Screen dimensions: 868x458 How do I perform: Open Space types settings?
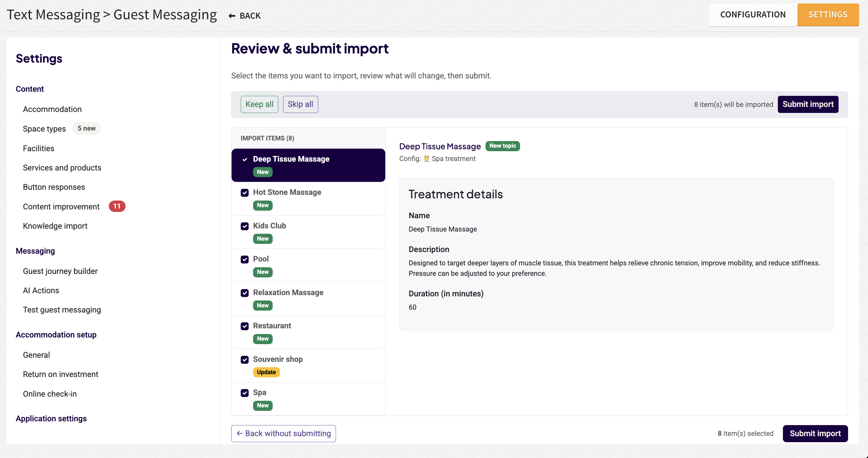[44, 129]
